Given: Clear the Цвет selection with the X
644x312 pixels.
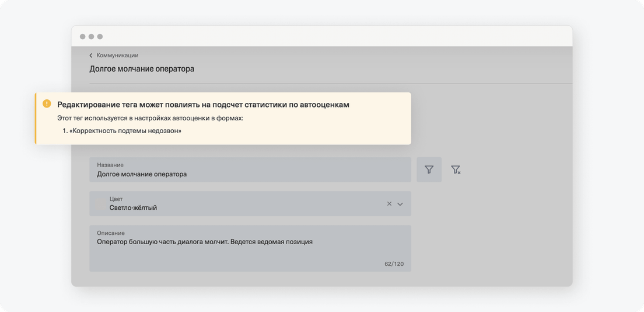Looking at the screenshot, I should click(x=389, y=204).
